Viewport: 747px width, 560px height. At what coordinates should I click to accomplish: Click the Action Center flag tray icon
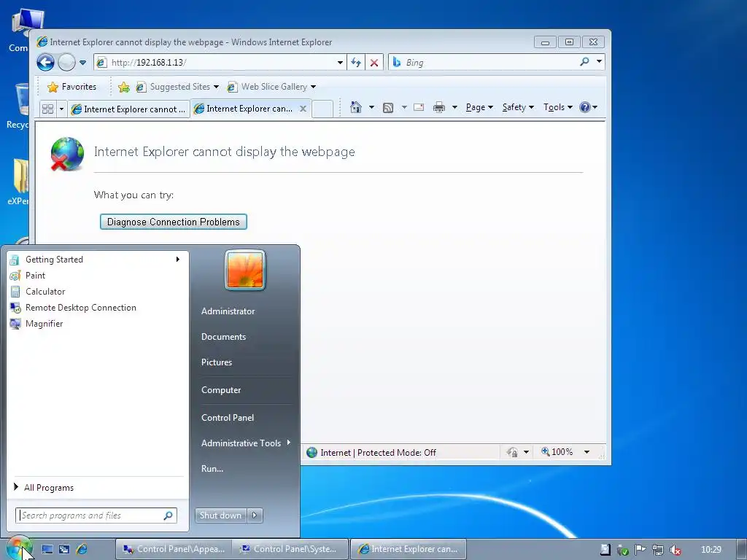(x=640, y=550)
